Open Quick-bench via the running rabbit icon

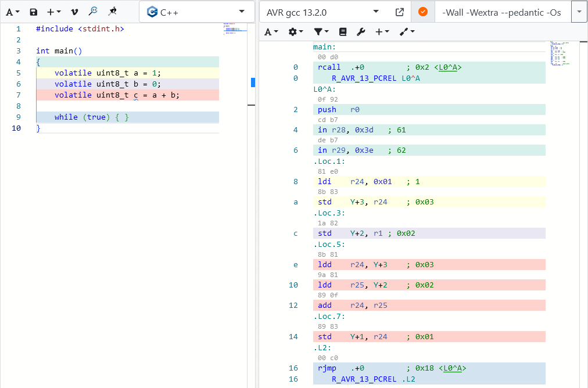pyautogui.click(x=113, y=12)
